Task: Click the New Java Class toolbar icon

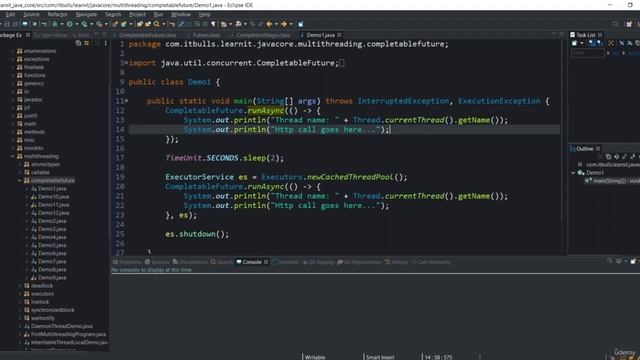Action: [x=123, y=24]
